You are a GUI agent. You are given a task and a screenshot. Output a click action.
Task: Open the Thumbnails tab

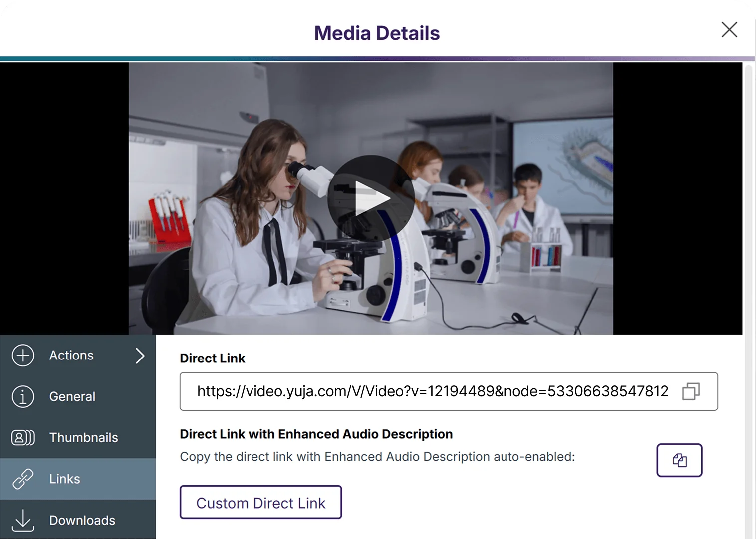point(84,438)
